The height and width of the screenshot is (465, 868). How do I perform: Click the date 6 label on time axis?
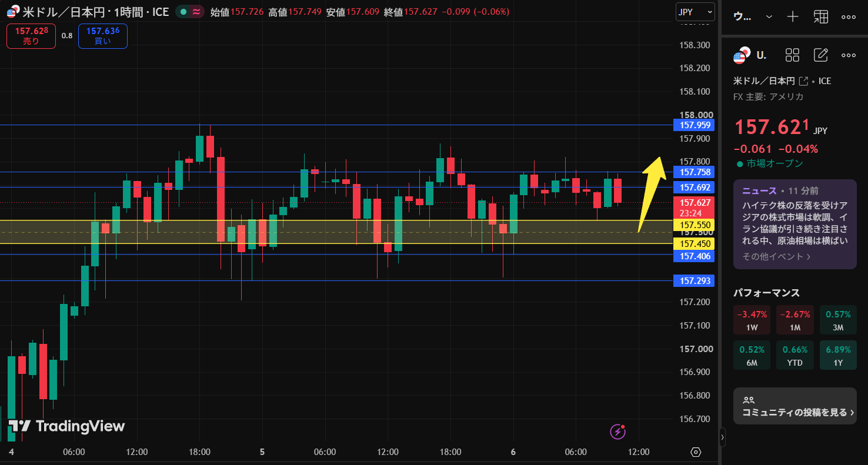pos(513,452)
